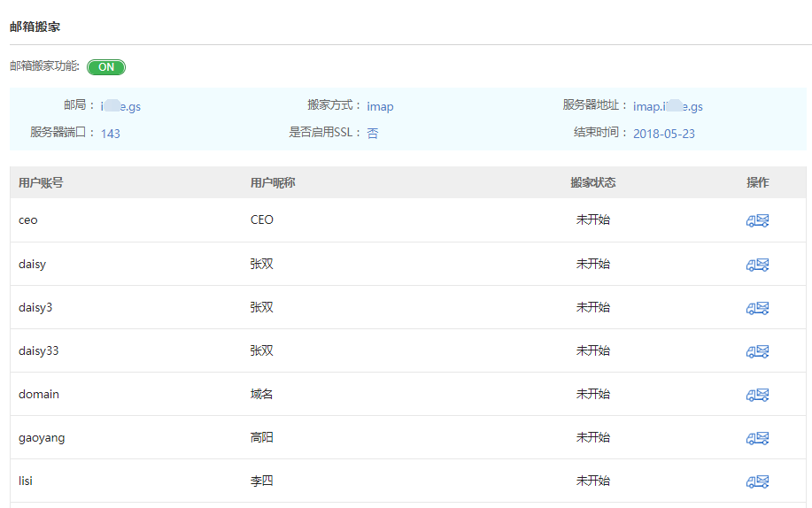Select the gaoyang account name
Viewport: 812px width, 508px height.
[42, 437]
